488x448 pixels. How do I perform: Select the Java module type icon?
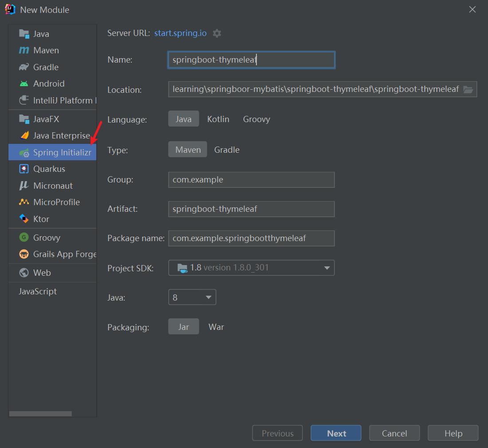pyautogui.click(x=24, y=34)
